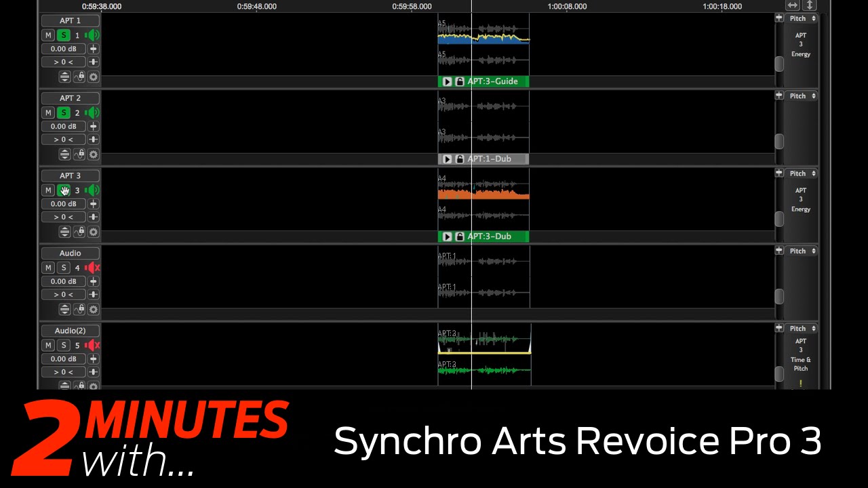Mute the APT 1 track

pos(48,35)
